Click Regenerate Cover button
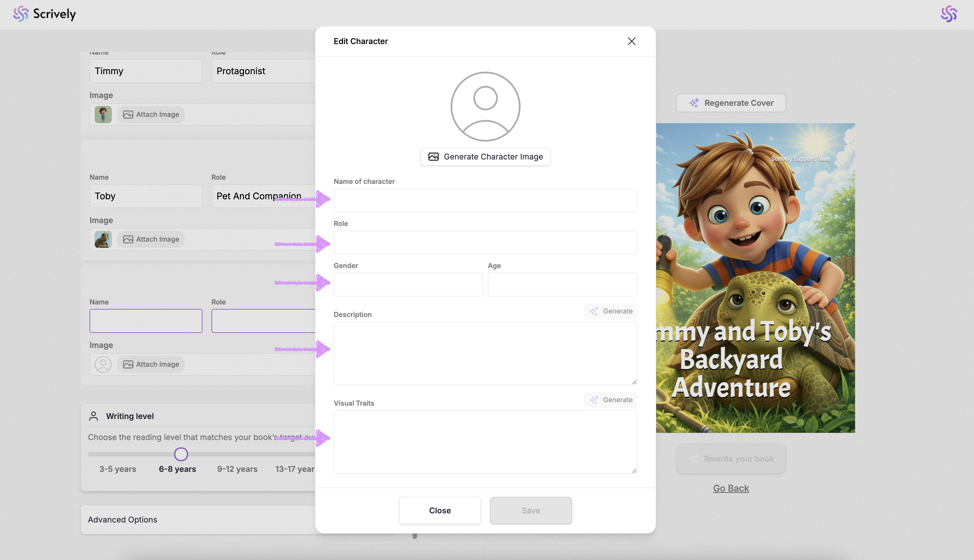 [x=731, y=103]
